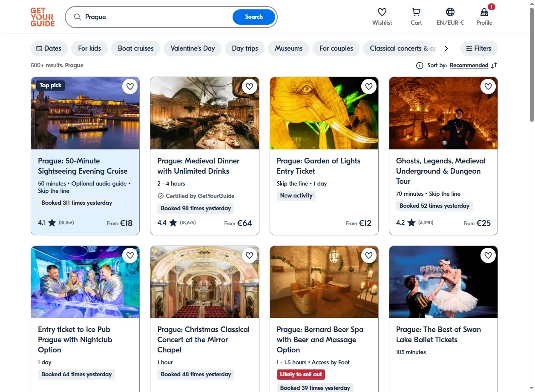
Task: Click the From €25 price
Action: tap(477, 223)
